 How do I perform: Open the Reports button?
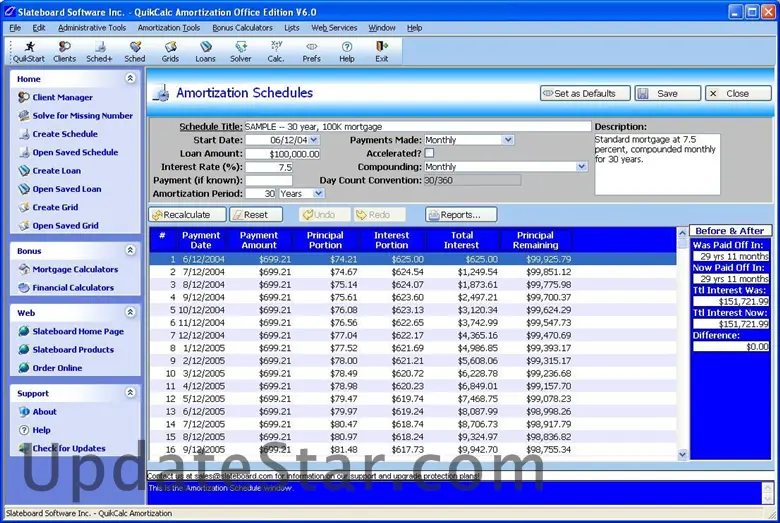pos(461,215)
